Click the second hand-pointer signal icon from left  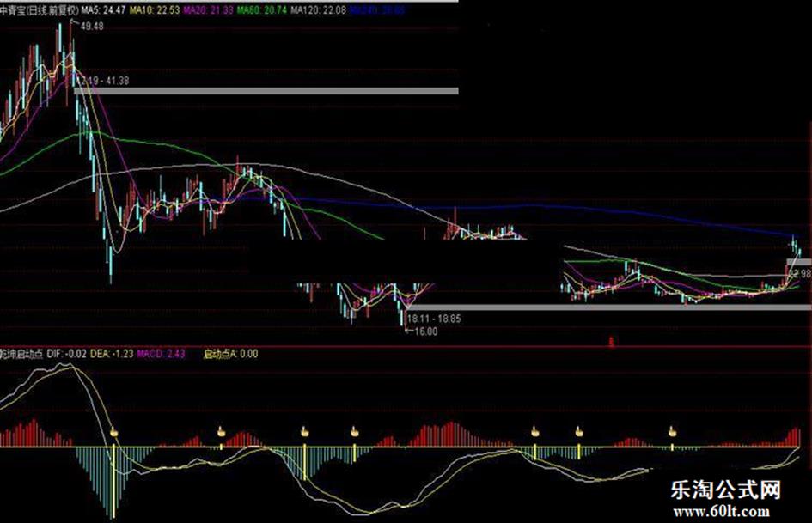(x=221, y=431)
